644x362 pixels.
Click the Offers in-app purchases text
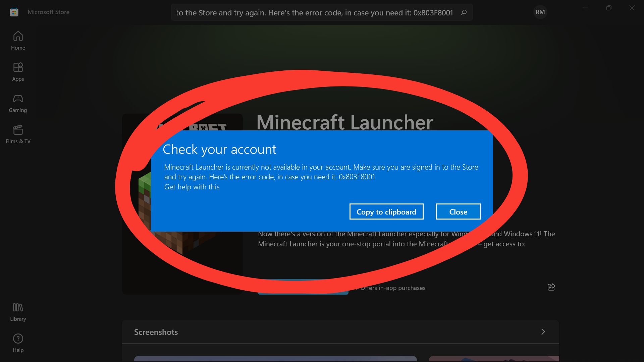click(393, 288)
